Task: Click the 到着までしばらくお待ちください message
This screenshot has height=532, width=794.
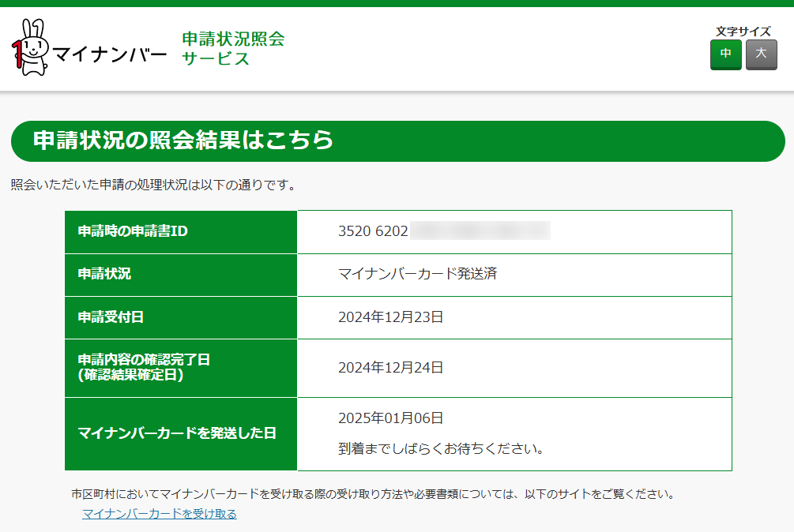Action: pyautogui.click(x=441, y=448)
